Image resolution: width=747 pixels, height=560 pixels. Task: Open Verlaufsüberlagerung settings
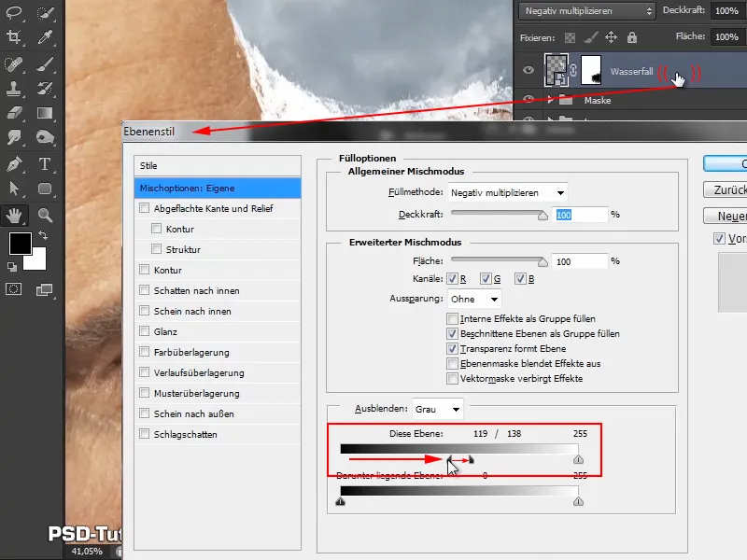point(199,372)
